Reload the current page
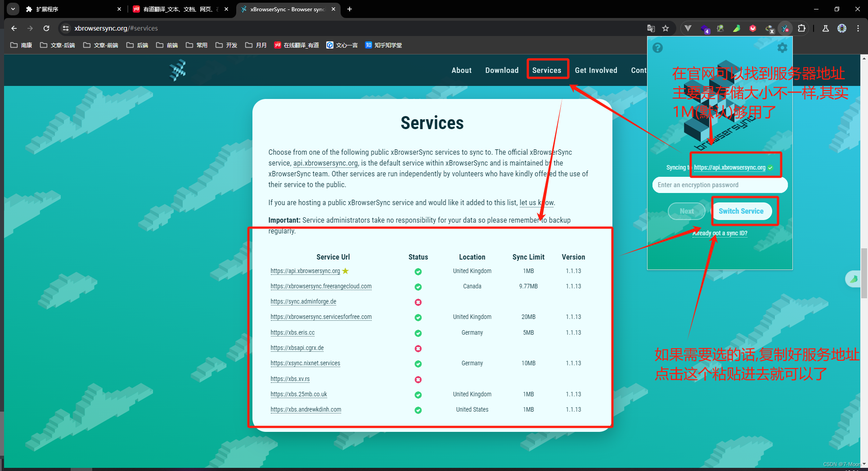The height and width of the screenshot is (471, 868). point(46,28)
